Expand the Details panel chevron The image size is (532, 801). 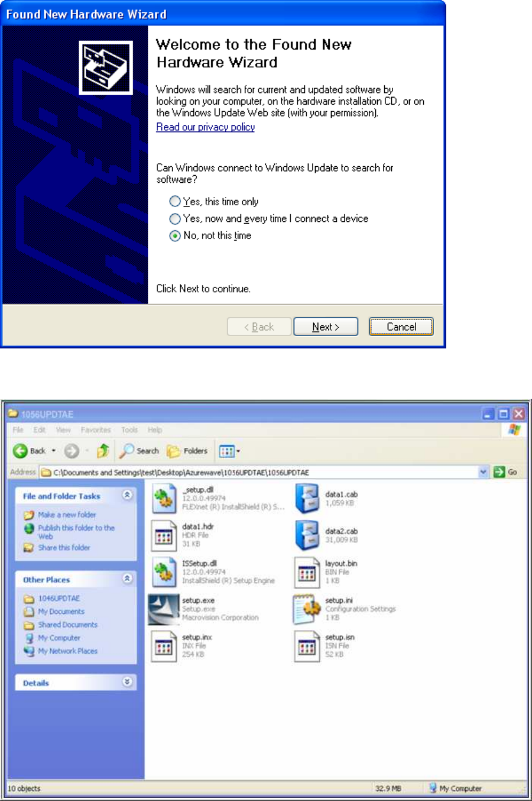click(127, 682)
